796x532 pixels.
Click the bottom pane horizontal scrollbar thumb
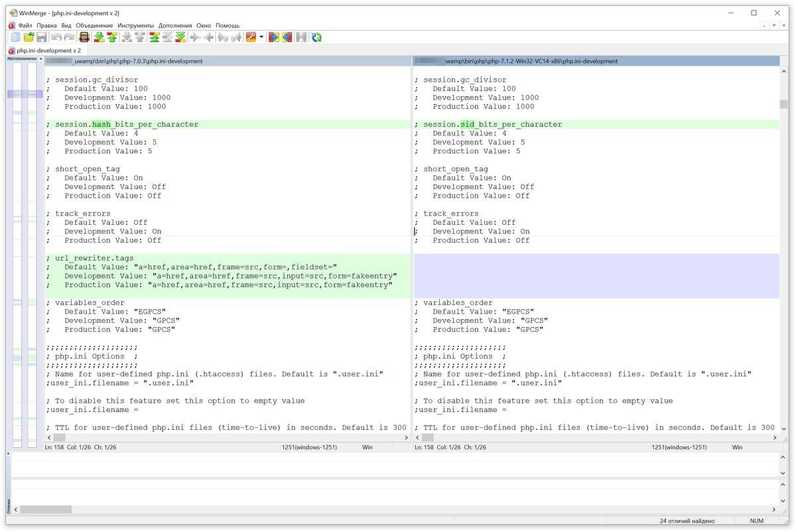(46, 509)
